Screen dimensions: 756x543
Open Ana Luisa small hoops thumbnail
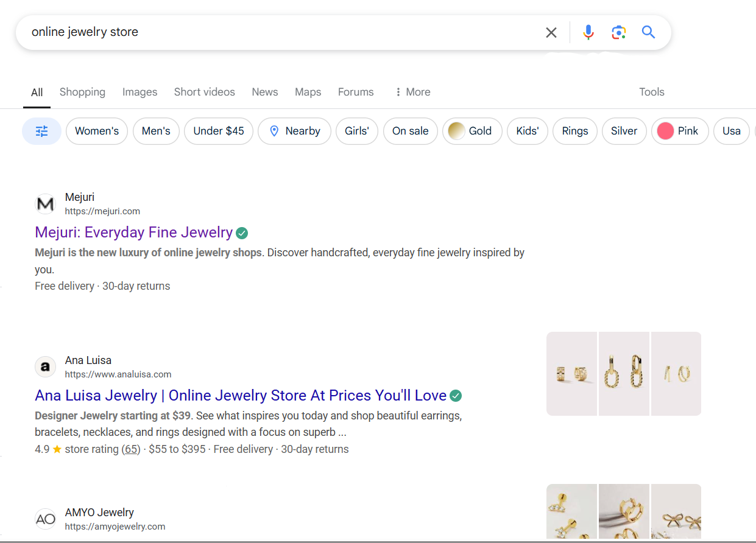[676, 374]
